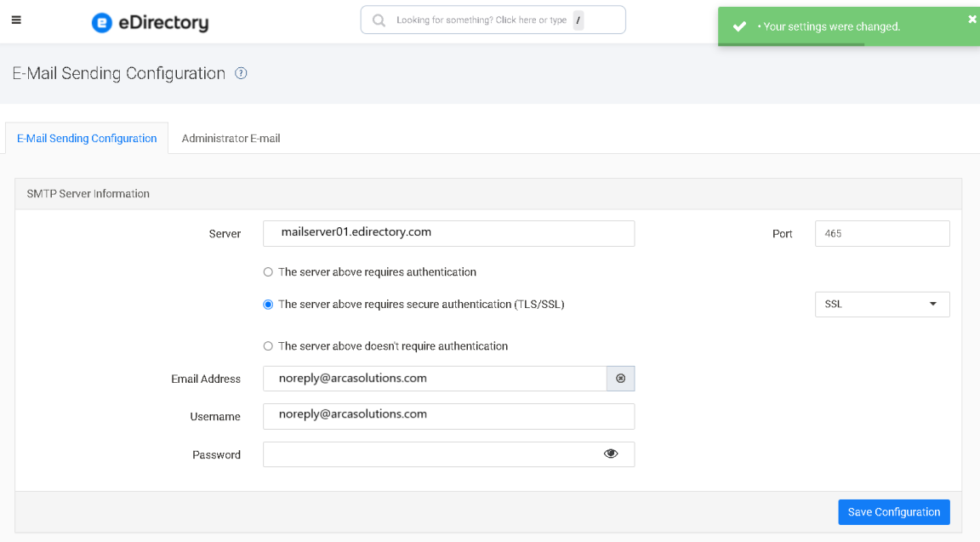This screenshot has height=542, width=980.
Task: Click the 'Email Address' label
Action: click(206, 379)
